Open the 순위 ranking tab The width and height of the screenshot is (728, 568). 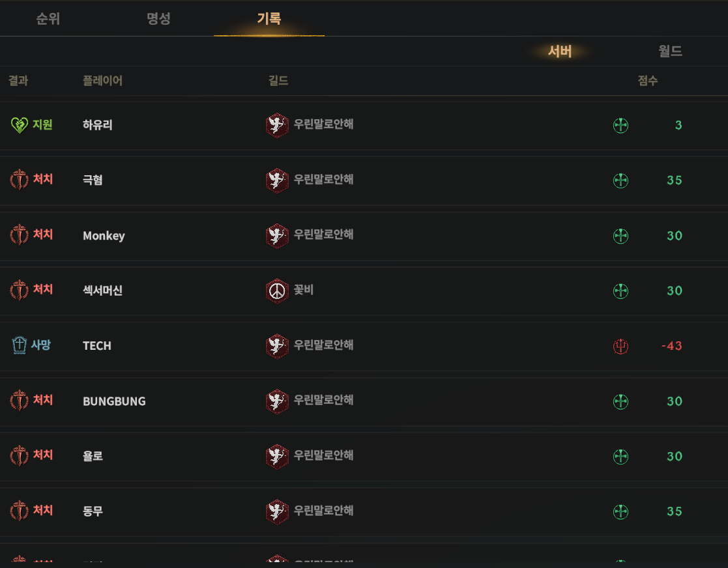tap(48, 18)
